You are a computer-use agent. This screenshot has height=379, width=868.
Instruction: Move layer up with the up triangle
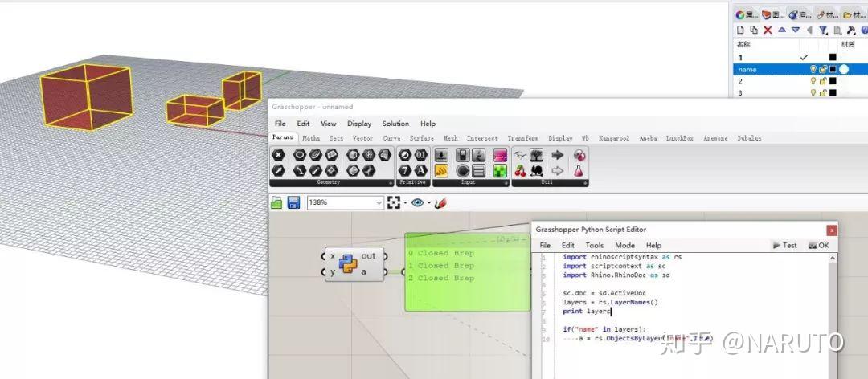click(782, 30)
